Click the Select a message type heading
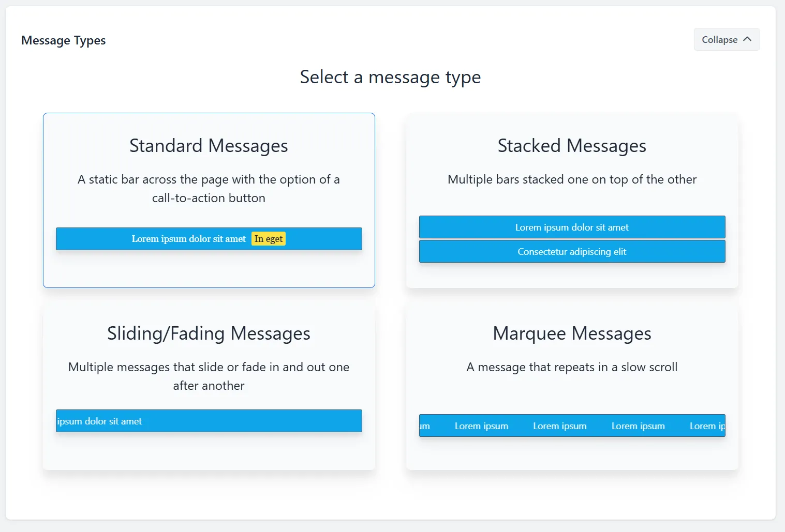785x532 pixels. coord(391,77)
